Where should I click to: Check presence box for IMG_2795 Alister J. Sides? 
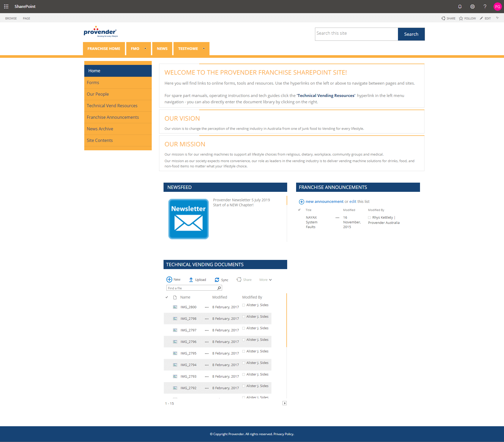pyautogui.click(x=244, y=351)
